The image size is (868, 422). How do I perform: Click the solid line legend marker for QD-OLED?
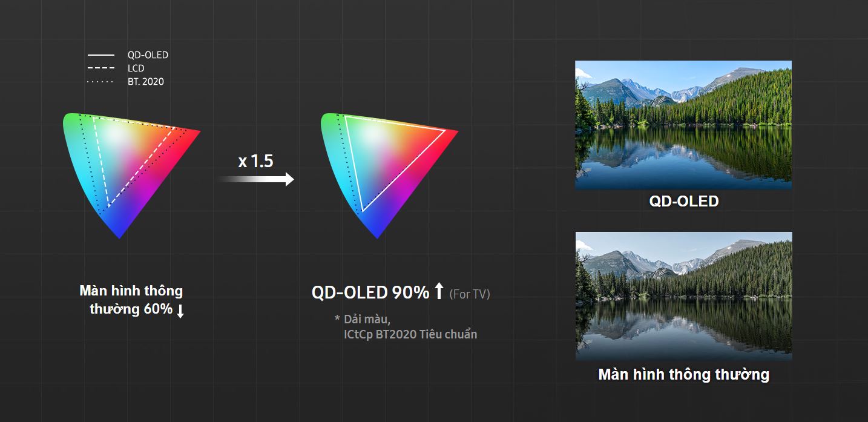tap(100, 55)
